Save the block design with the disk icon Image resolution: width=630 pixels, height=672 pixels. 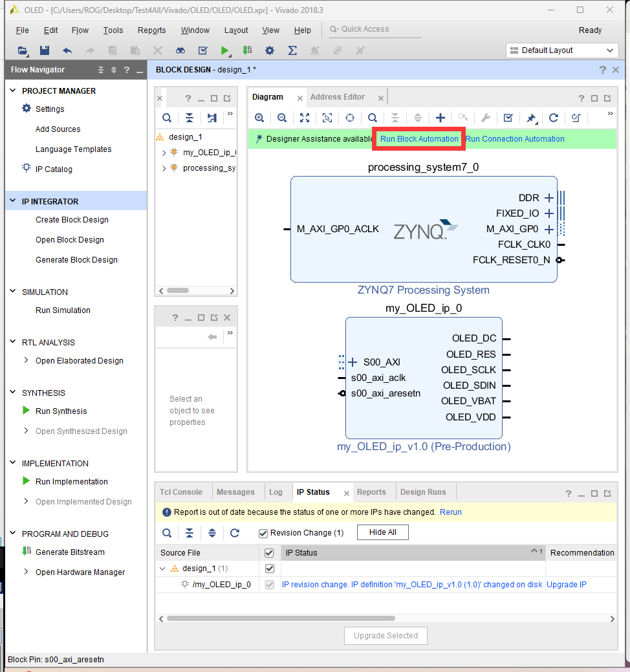45,50
